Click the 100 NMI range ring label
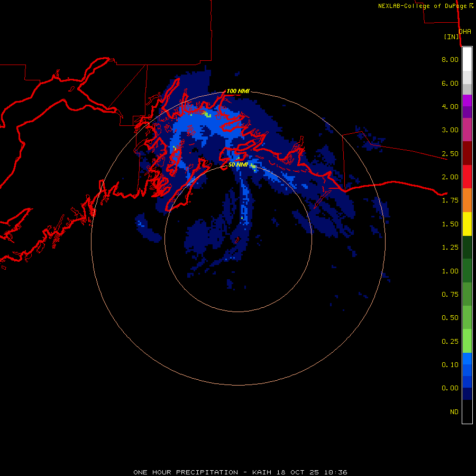476x476 pixels. pos(238,91)
